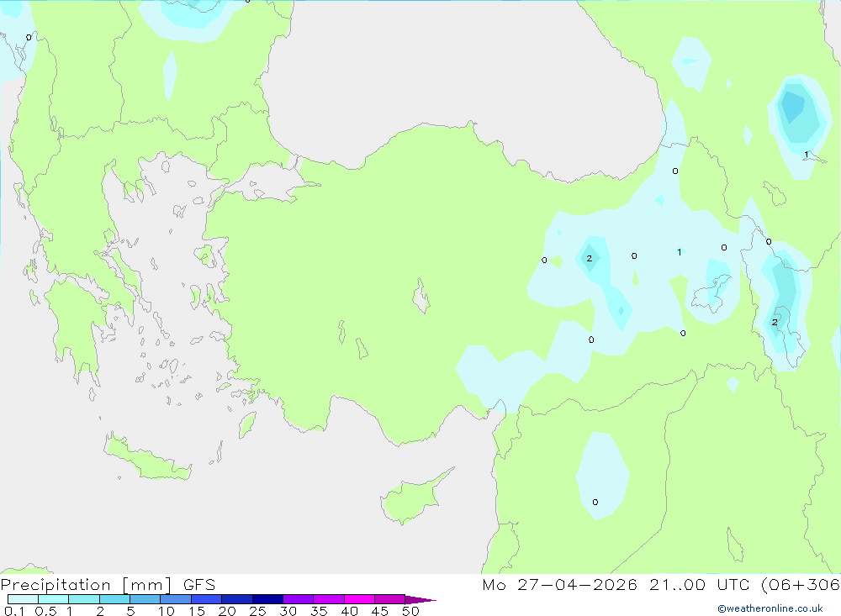Click the '21..00 UTC' time text

tap(699, 585)
